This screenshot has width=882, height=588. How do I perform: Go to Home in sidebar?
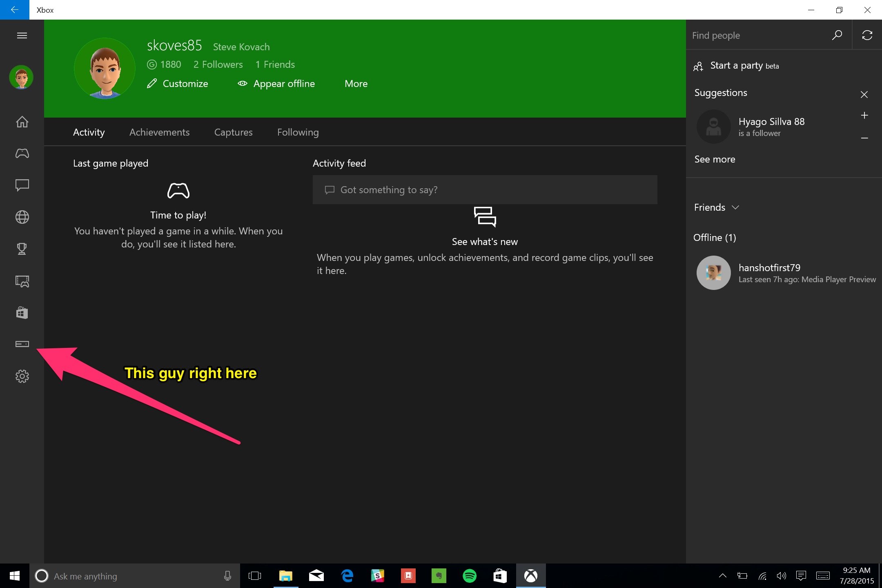(x=22, y=122)
